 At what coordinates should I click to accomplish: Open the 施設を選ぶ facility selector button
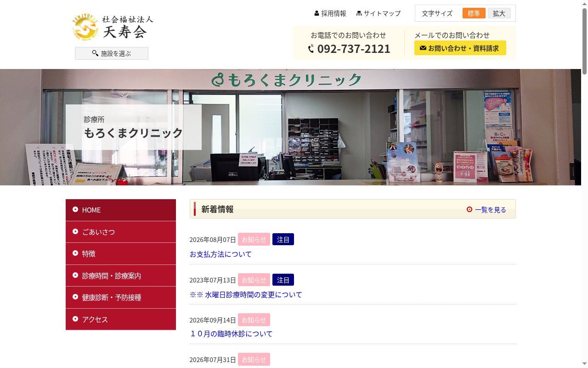[x=112, y=53]
